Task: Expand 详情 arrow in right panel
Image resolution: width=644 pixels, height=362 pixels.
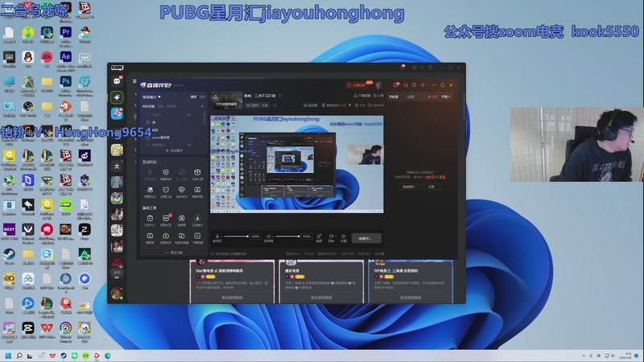Action: click(x=447, y=97)
